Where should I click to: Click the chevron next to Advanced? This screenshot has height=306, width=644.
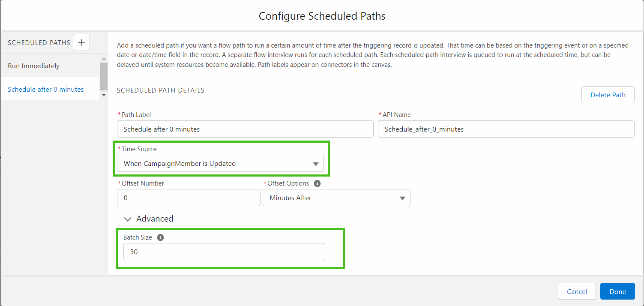[x=127, y=219]
